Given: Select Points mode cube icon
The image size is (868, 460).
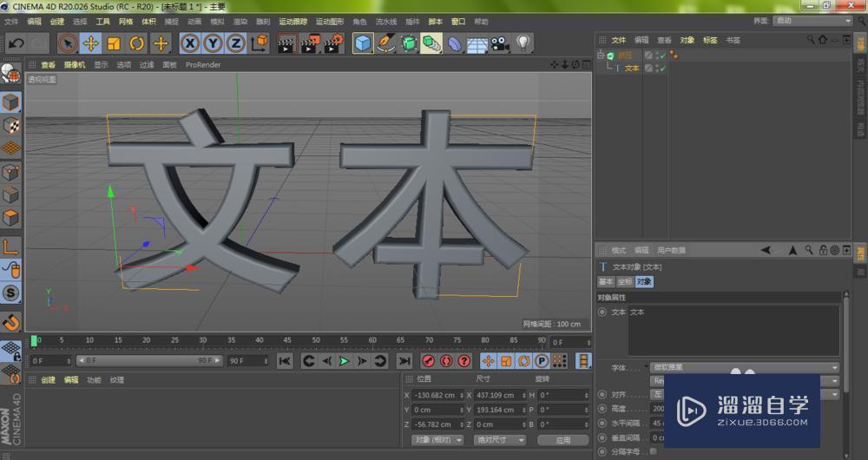Looking at the screenshot, I should coord(11,172).
